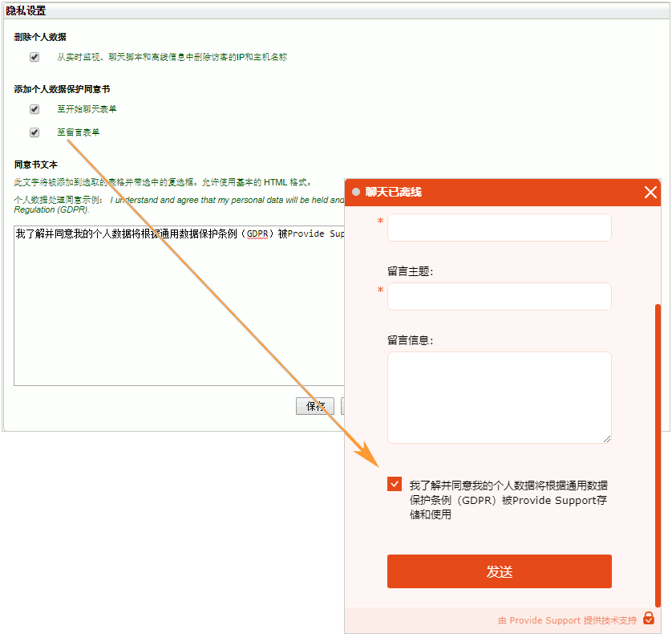The image size is (672, 642).
Task: Click the 留言主题 input field
Action: [x=500, y=296]
